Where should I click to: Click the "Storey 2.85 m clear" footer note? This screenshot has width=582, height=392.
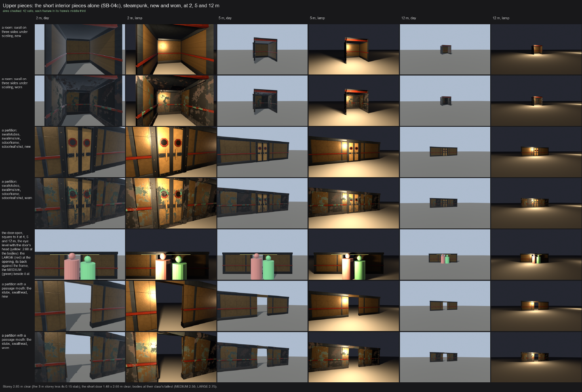click(110, 386)
